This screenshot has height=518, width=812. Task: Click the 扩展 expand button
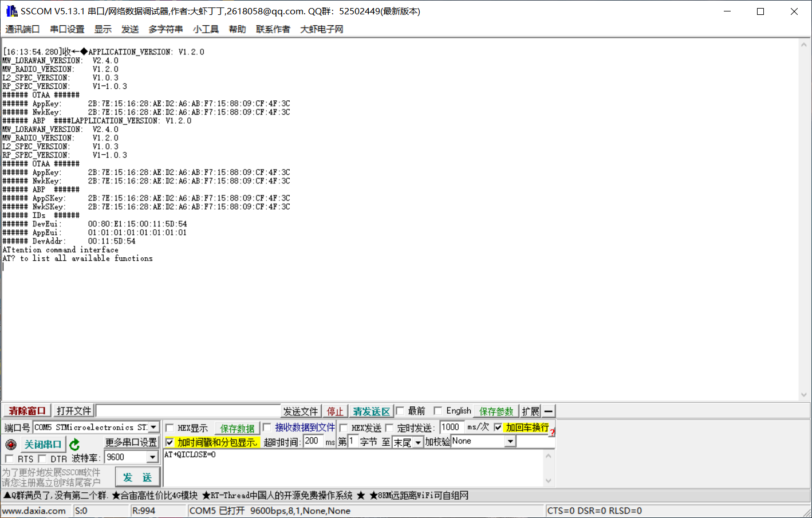531,411
